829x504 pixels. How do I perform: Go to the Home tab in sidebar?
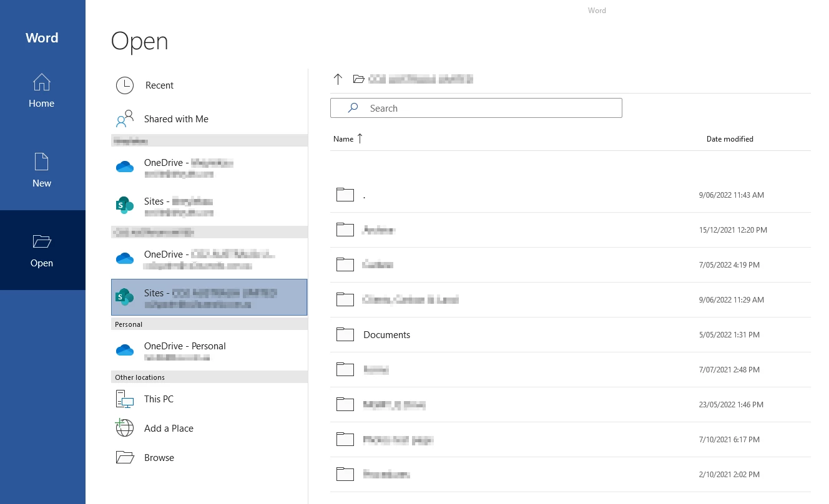(x=42, y=90)
